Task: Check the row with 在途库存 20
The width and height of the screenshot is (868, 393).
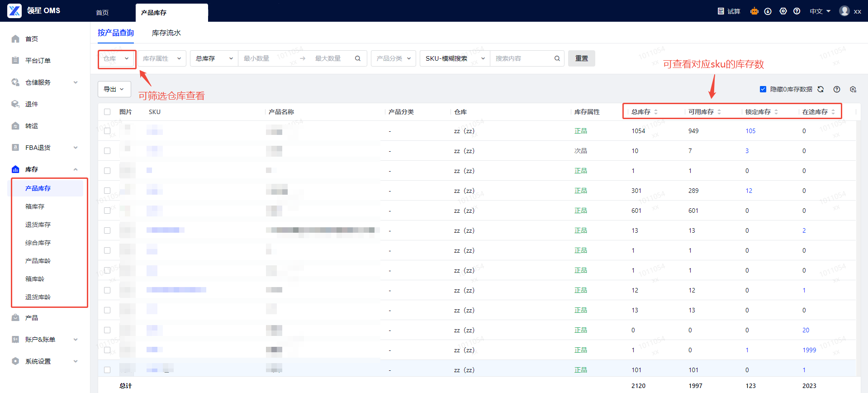Action: [x=107, y=330]
